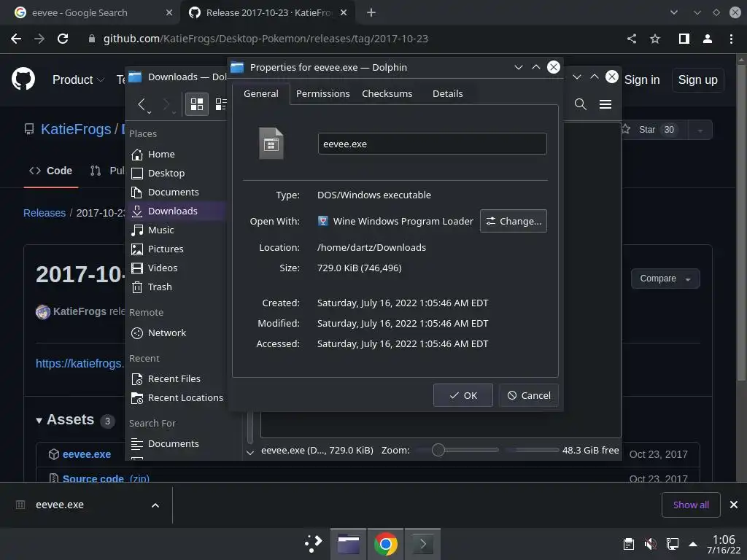The image size is (747, 560).
Task: Expand hidden system tray icons
Action: pos(693,543)
